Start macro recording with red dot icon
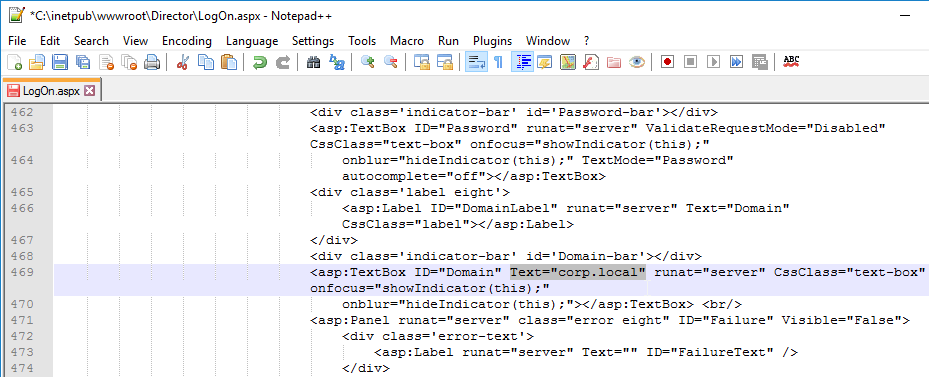 [668, 62]
